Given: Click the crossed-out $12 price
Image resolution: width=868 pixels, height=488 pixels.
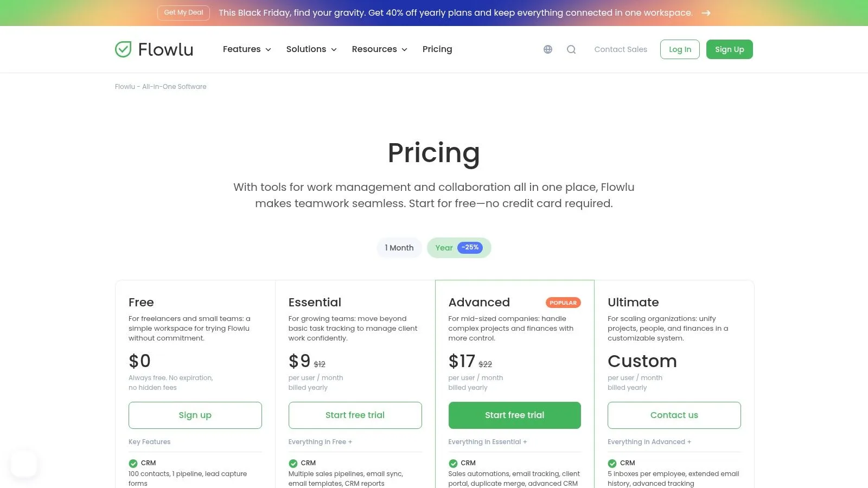Looking at the screenshot, I should (320, 364).
